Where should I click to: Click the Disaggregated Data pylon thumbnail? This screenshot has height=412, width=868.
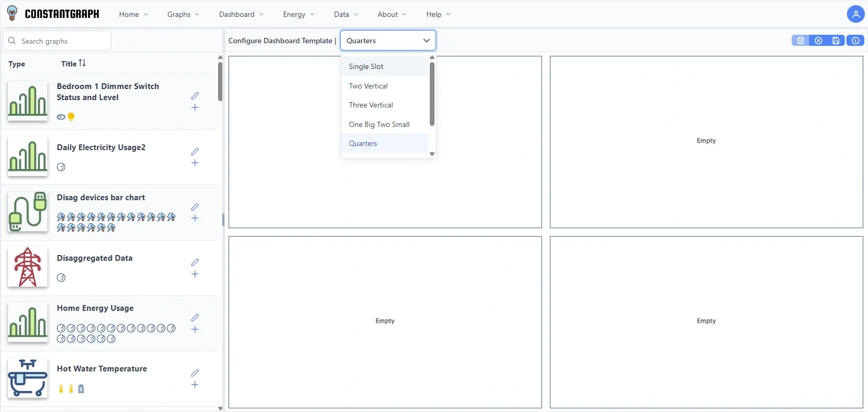pos(28,267)
